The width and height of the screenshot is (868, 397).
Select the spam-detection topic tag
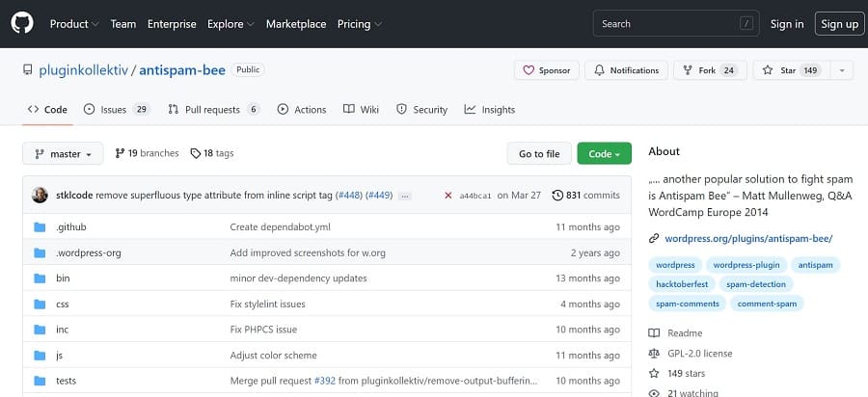[756, 284]
